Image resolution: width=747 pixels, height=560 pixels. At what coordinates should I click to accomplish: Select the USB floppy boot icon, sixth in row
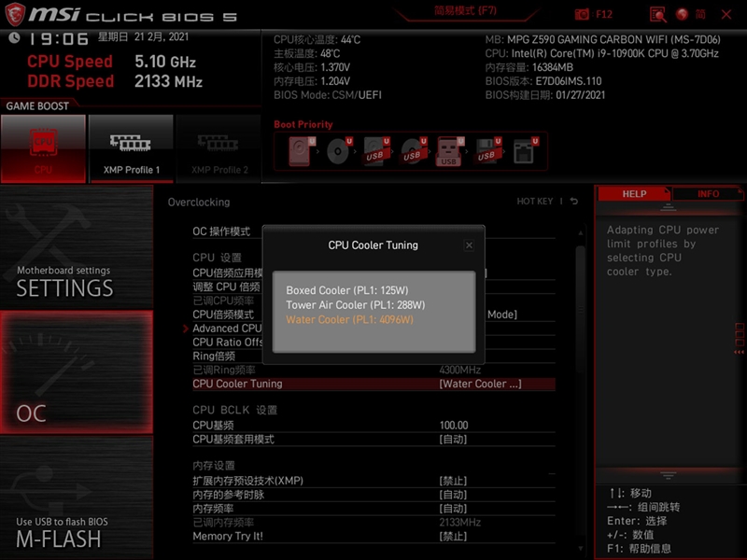click(486, 151)
